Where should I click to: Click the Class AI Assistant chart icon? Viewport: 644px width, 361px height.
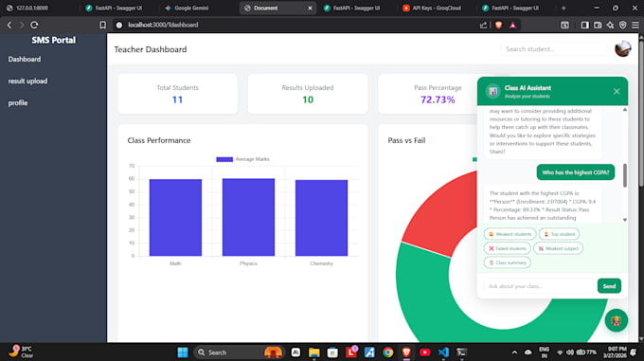tap(492, 91)
